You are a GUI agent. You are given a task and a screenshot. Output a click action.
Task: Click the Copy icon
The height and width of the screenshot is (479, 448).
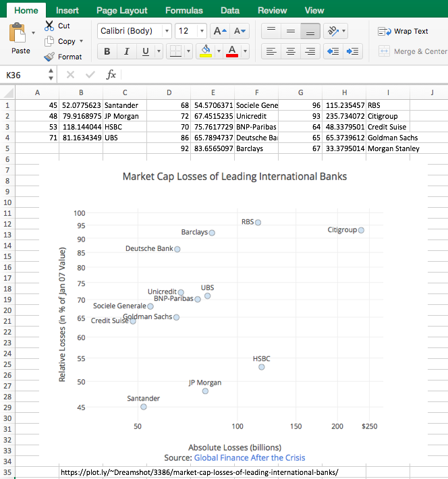tap(49, 41)
